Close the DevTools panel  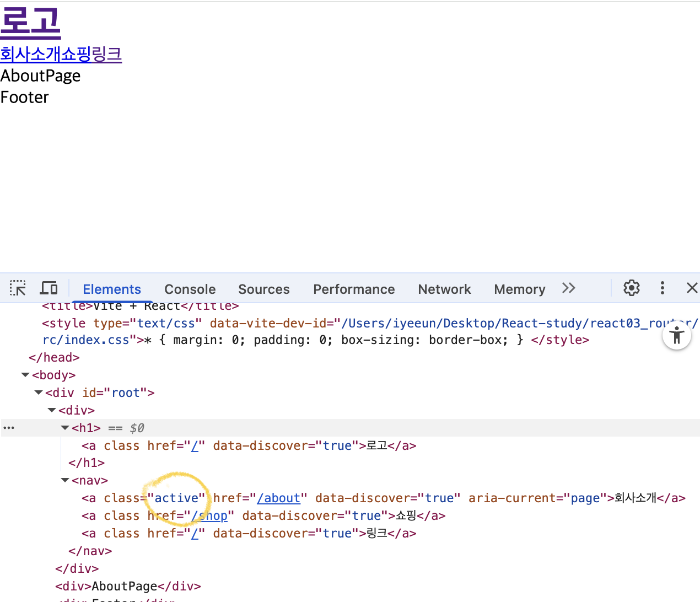pyautogui.click(x=692, y=288)
